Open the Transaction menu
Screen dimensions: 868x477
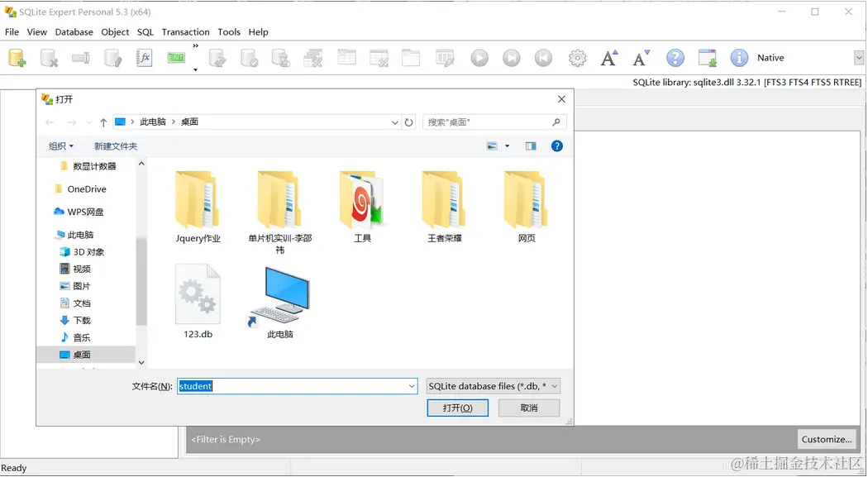point(185,32)
